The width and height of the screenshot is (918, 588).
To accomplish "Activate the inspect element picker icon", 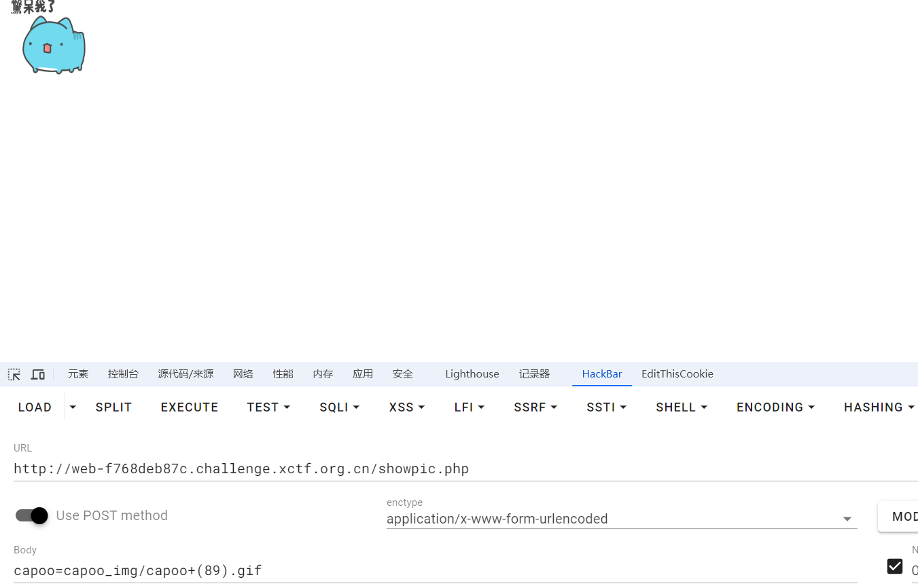I will [x=14, y=374].
